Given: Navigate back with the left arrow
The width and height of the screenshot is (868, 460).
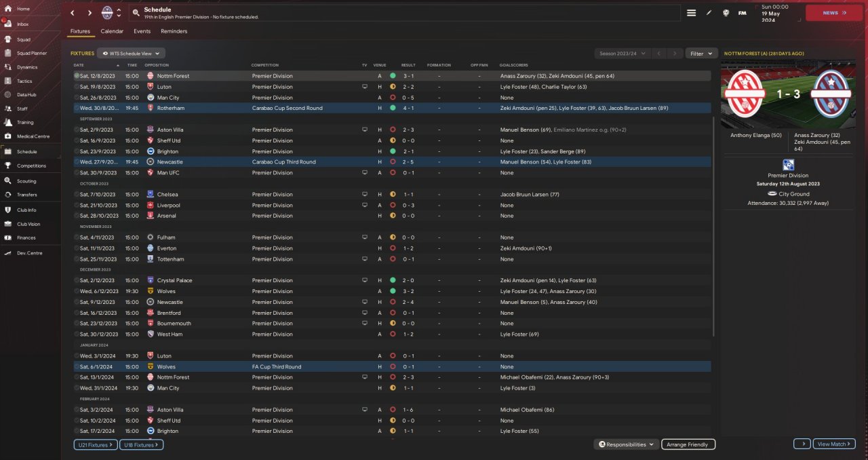Looking at the screenshot, I should (73, 13).
